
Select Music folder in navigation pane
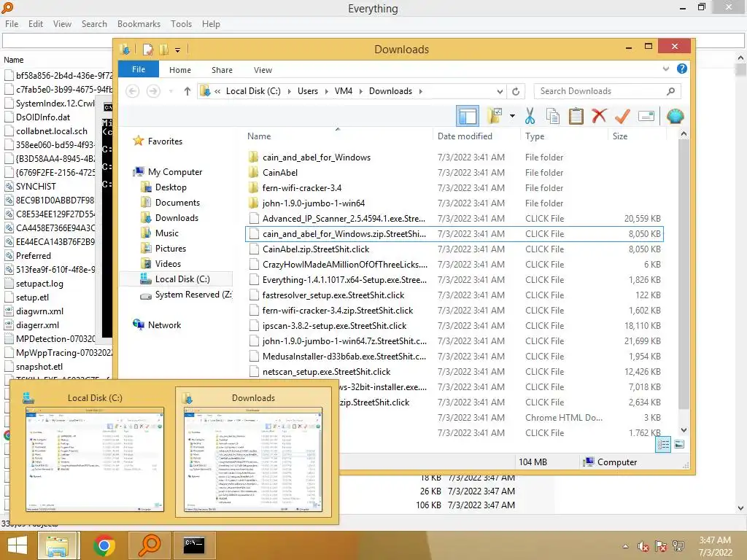click(167, 233)
